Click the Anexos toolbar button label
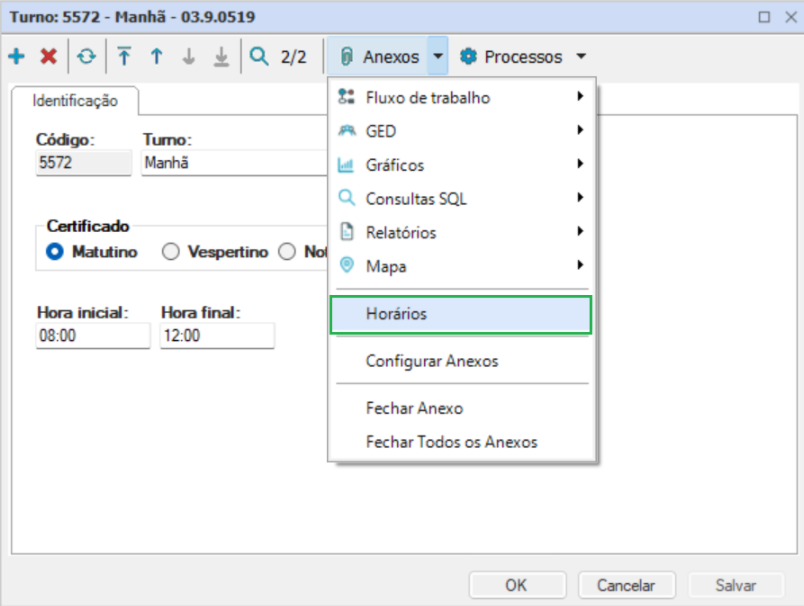The image size is (804, 606). tap(391, 57)
